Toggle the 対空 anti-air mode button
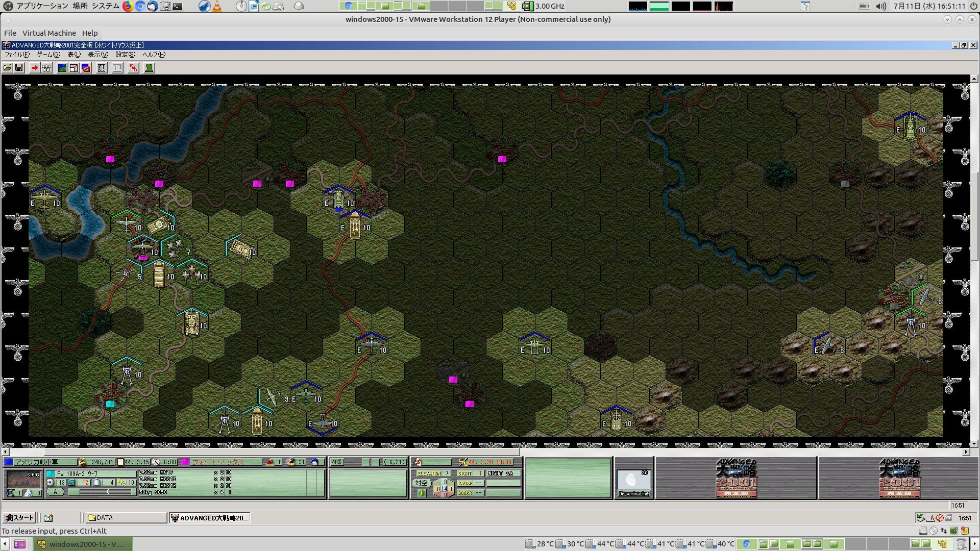This screenshot has width=980, height=551. click(x=421, y=483)
